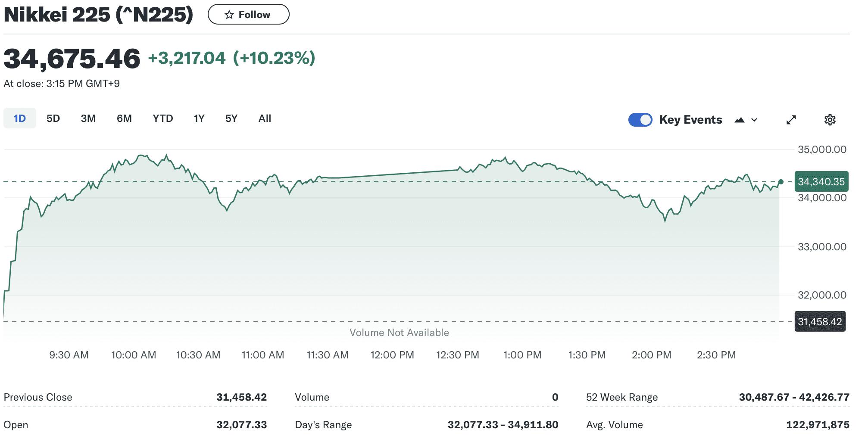
Task: Click the Nikkei 225 (^N225) title
Action: pos(98,15)
